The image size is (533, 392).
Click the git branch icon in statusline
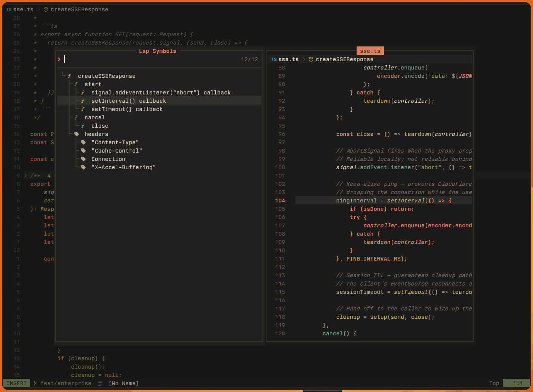(x=36, y=383)
